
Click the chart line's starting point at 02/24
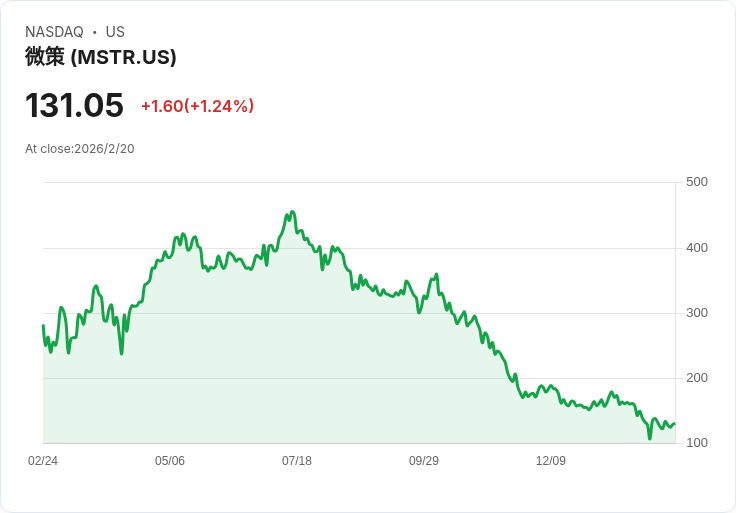point(43,326)
